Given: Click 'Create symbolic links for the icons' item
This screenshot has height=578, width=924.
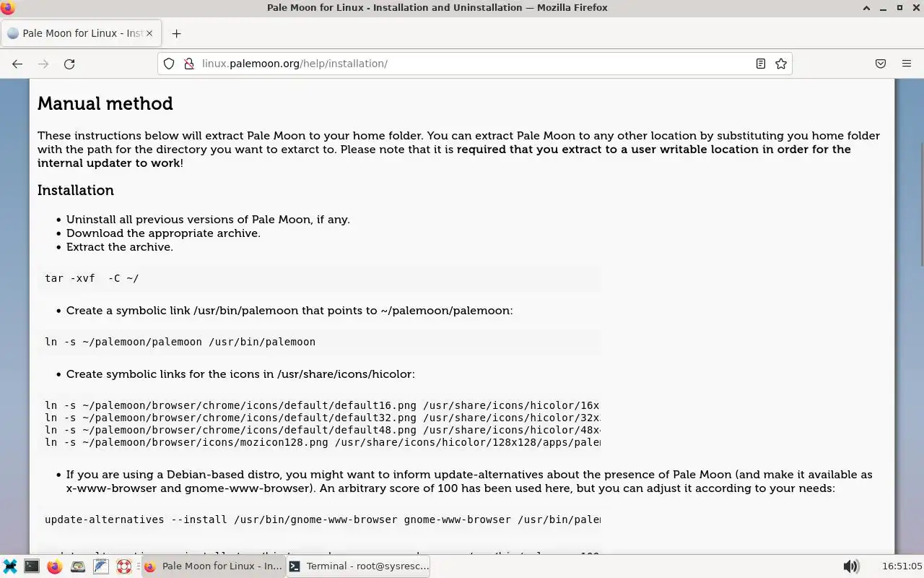Looking at the screenshot, I should (240, 374).
